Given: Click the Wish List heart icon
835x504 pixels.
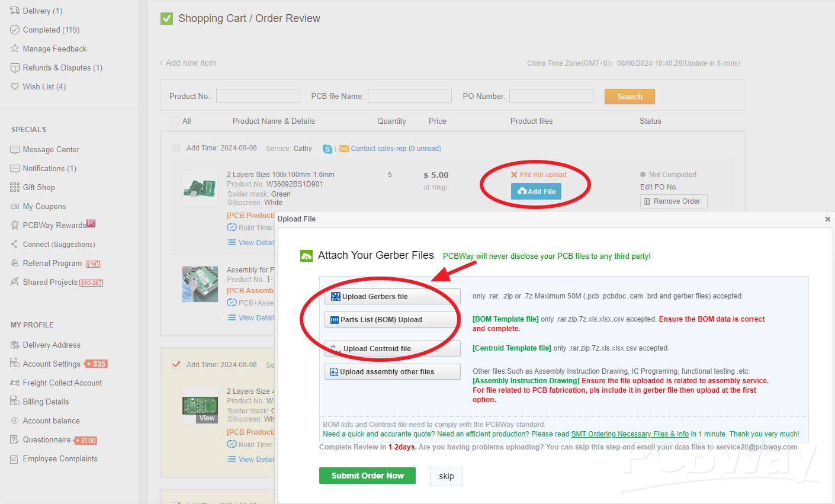Looking at the screenshot, I should [15, 86].
